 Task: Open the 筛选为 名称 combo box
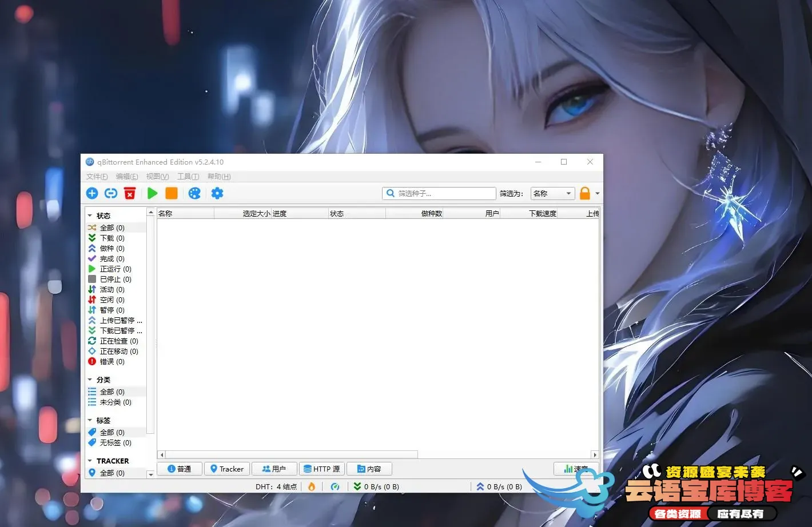pos(552,193)
